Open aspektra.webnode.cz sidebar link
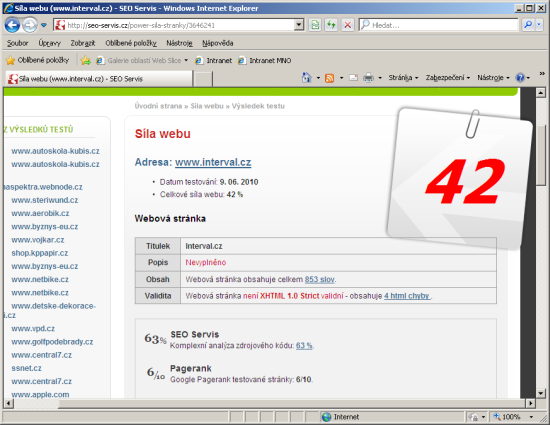This screenshot has width=550, height=425. (x=43, y=187)
